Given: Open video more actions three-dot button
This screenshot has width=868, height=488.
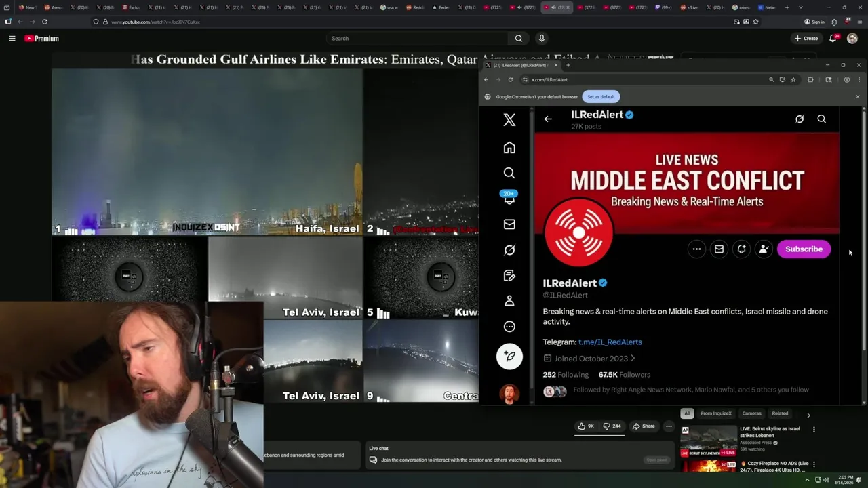Looking at the screenshot, I should (x=669, y=426).
